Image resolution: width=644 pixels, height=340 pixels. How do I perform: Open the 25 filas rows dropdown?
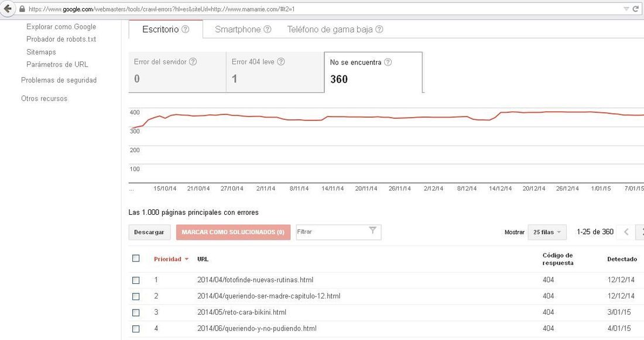[547, 232]
